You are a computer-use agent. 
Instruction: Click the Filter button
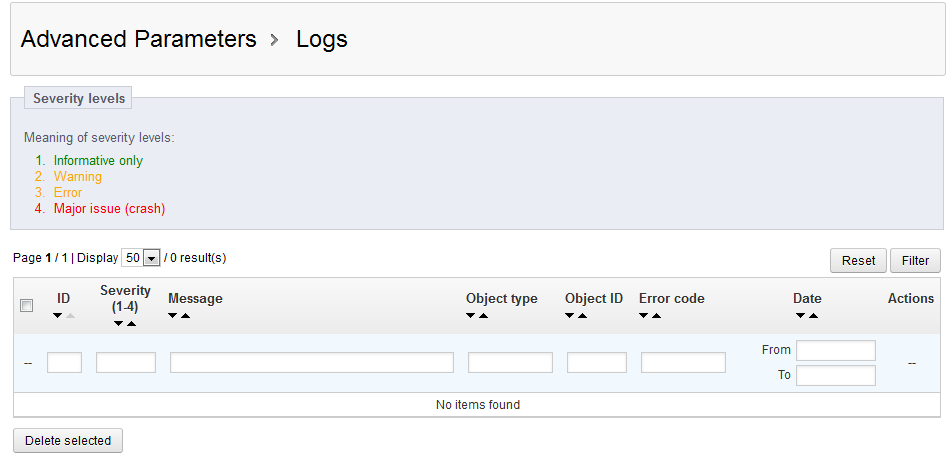pyautogui.click(x=916, y=261)
